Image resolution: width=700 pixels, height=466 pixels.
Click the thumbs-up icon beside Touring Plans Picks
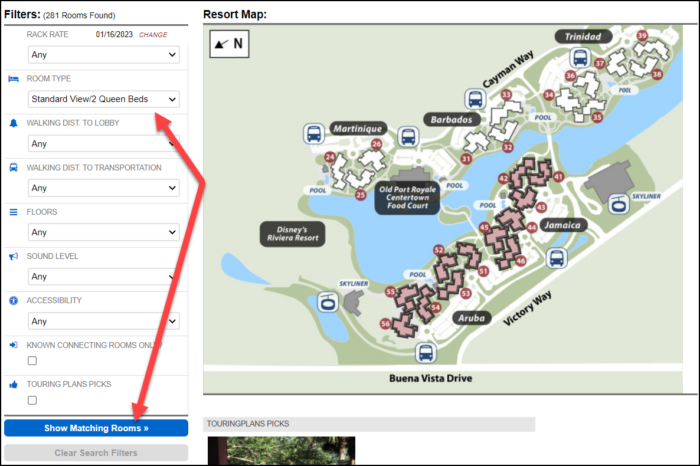pyautogui.click(x=13, y=384)
